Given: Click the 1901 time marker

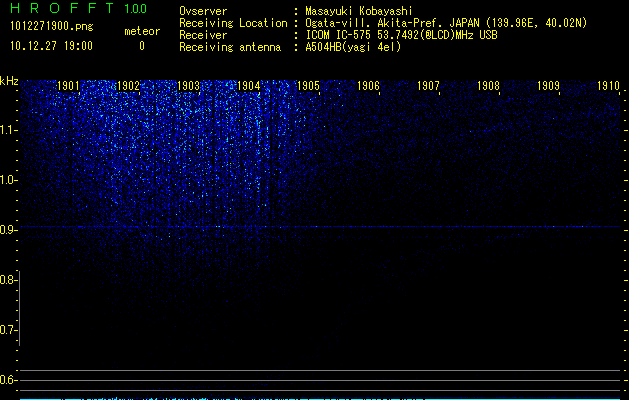Looking at the screenshot, I should pyautogui.click(x=68, y=86).
